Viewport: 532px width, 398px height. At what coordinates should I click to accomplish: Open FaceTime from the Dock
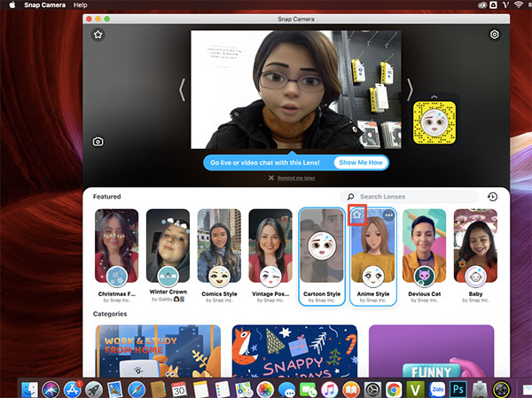pyautogui.click(x=308, y=389)
